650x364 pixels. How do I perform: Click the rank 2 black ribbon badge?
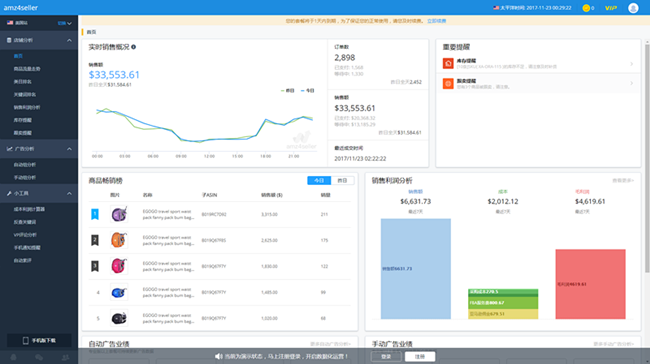tap(95, 240)
